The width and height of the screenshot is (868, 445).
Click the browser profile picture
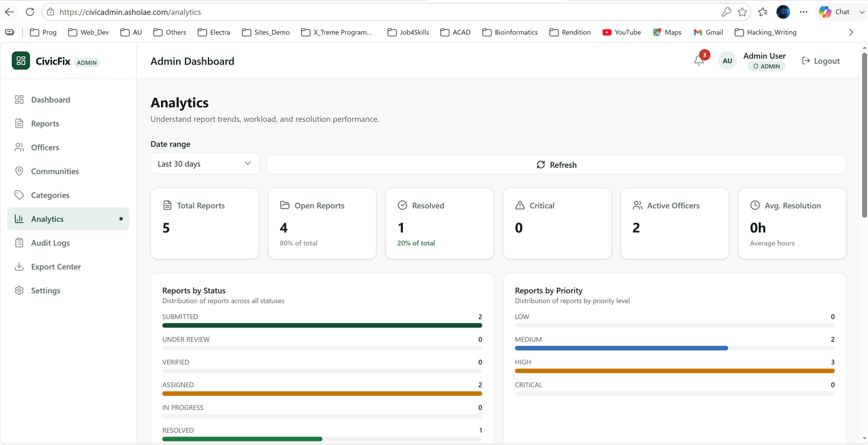coord(783,12)
